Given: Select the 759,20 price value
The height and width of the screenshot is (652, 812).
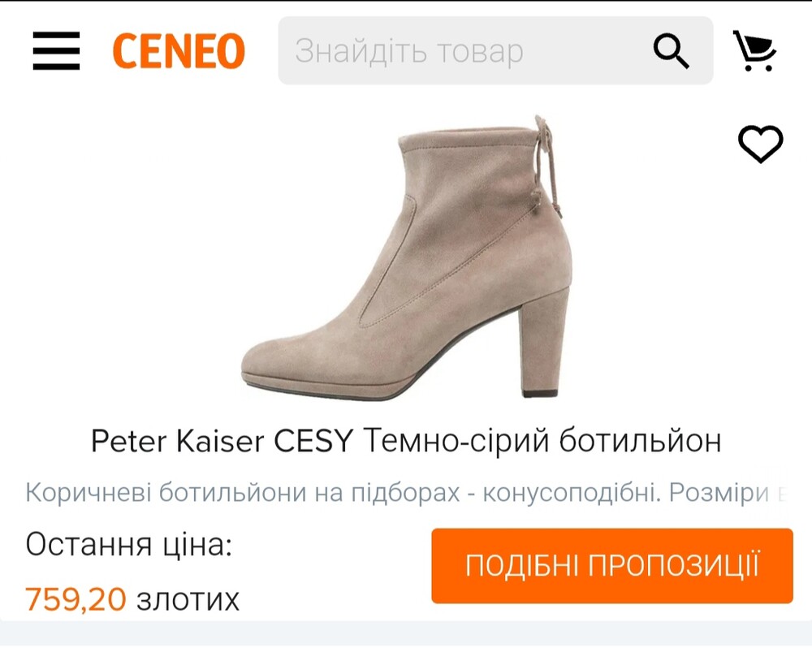Looking at the screenshot, I should point(76,599).
